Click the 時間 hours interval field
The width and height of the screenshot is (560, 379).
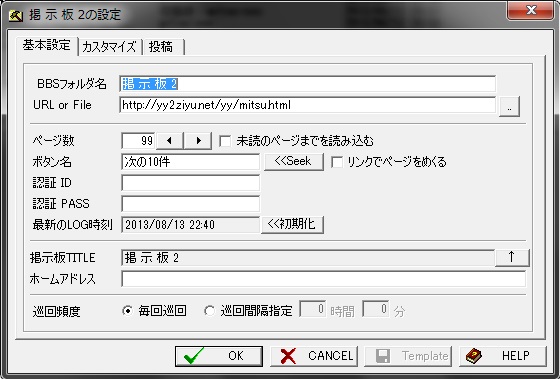click(312, 309)
